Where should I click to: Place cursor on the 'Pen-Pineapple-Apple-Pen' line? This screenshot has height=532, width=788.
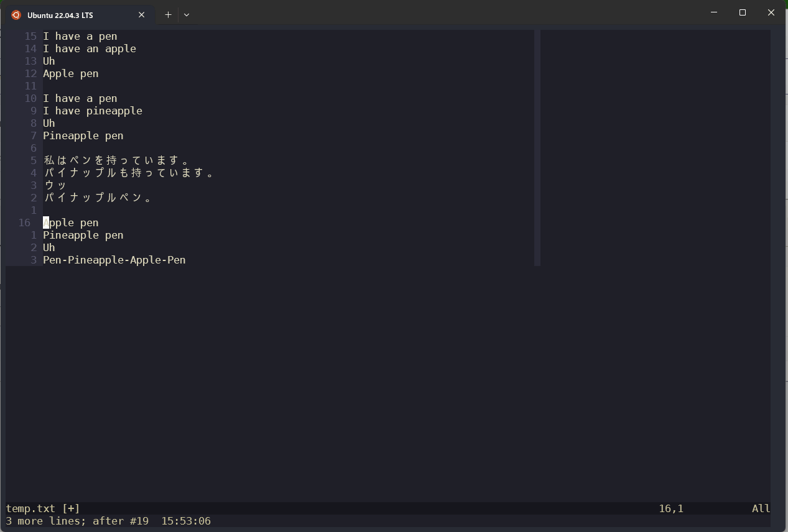tap(114, 260)
